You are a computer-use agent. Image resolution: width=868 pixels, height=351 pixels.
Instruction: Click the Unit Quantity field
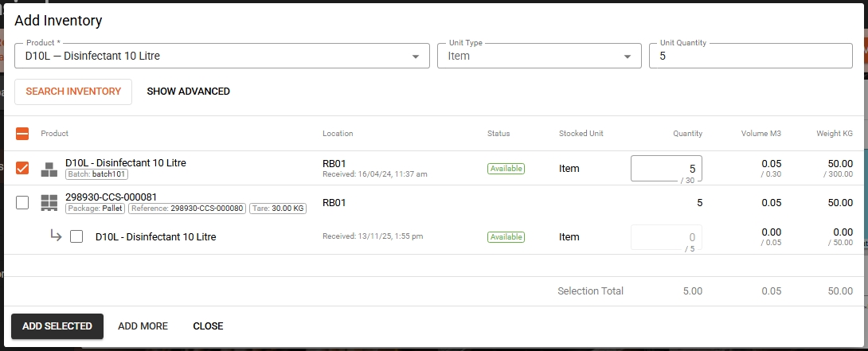pos(751,56)
